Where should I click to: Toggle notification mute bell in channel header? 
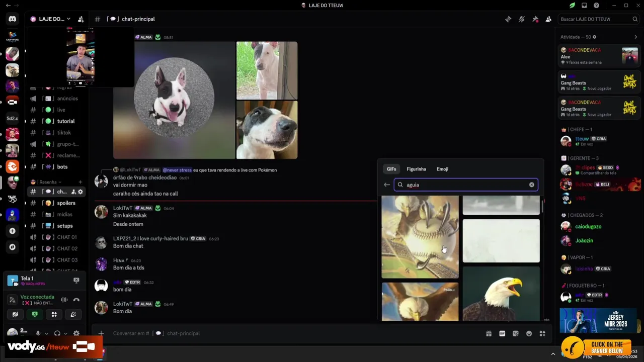pyautogui.click(x=522, y=19)
